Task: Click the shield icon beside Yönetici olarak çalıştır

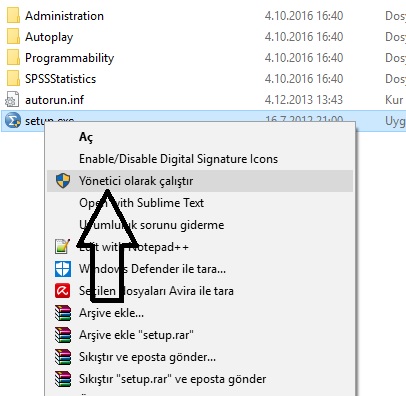Action: pyautogui.click(x=63, y=181)
